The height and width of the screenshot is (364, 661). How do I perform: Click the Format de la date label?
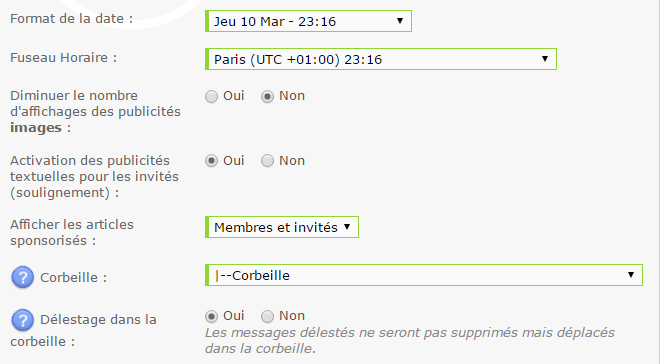pos(72,19)
